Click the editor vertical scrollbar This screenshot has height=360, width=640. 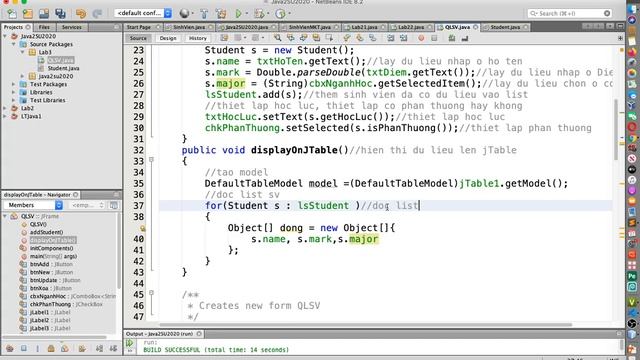616,131
